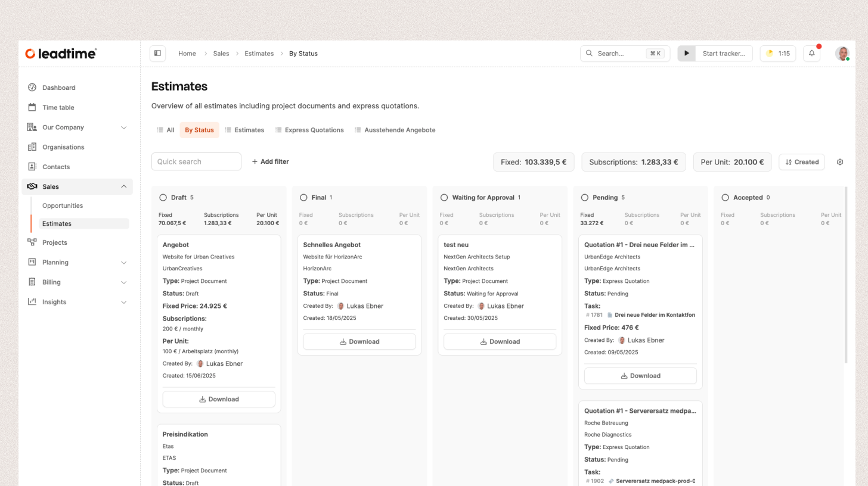Expand the Insights menu chevron
The height and width of the screenshot is (486, 868).
pos(124,302)
